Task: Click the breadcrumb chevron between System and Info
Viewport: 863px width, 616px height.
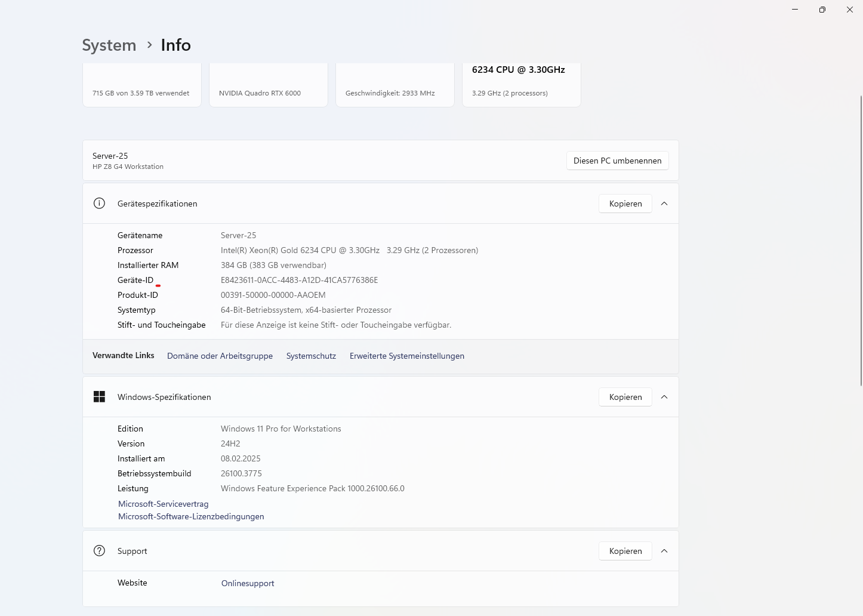Action: pos(149,45)
